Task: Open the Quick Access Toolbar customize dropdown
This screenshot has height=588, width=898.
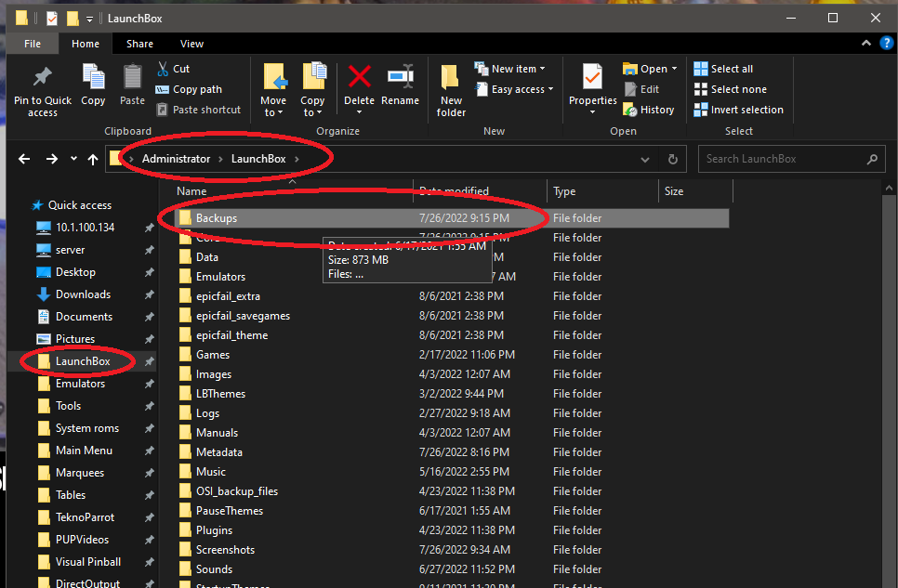Action: (89, 19)
